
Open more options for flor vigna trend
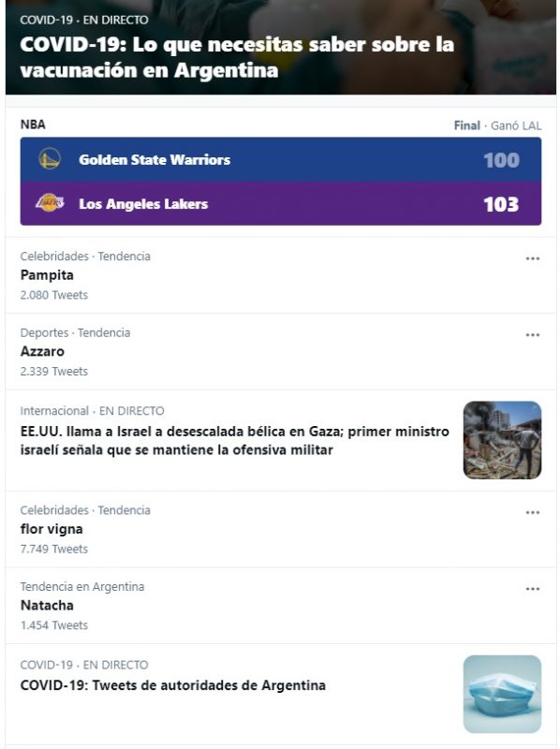[x=532, y=512]
